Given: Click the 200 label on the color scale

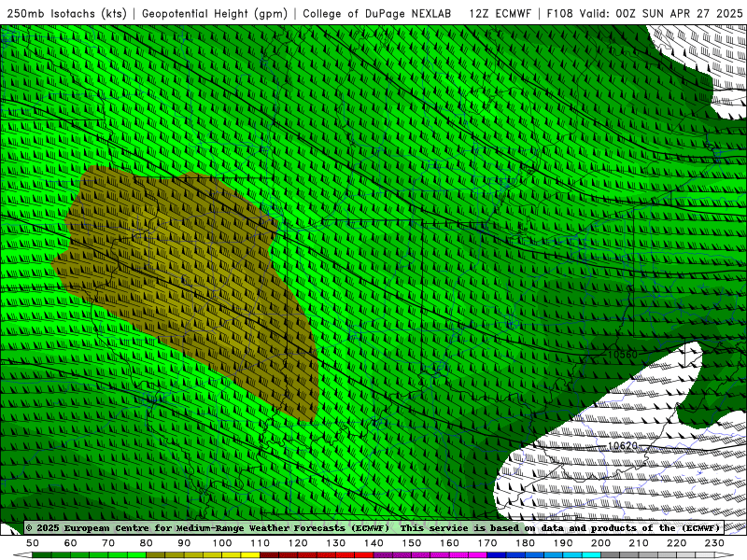Looking at the screenshot, I should (600, 543).
